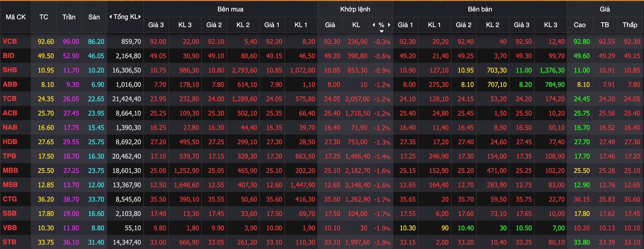The width and height of the screenshot is (644, 249).
Task: Click the TC reference price header
Action: [44, 17]
